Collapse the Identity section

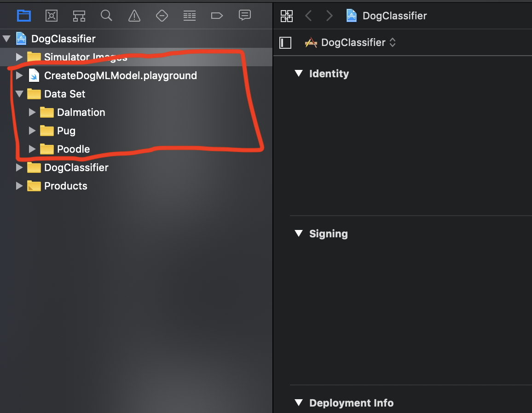pos(299,74)
